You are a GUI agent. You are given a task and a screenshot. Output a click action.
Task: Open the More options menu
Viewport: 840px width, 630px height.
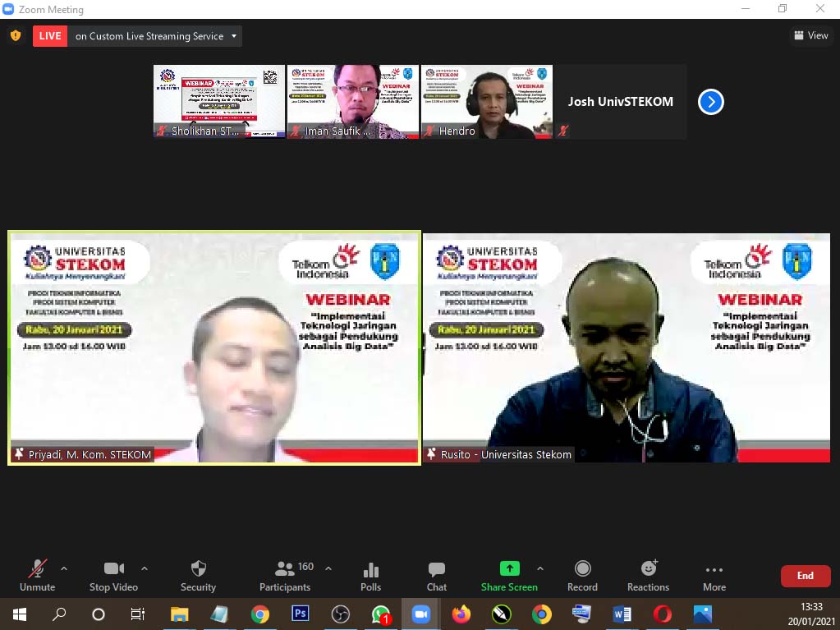tap(714, 576)
